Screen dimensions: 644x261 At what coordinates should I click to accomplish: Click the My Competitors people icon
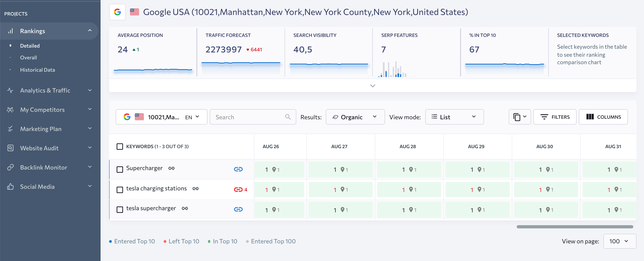tap(10, 110)
